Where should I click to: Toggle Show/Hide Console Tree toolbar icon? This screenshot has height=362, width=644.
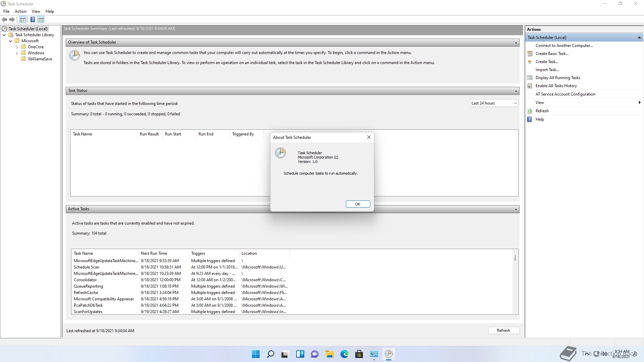click(23, 19)
